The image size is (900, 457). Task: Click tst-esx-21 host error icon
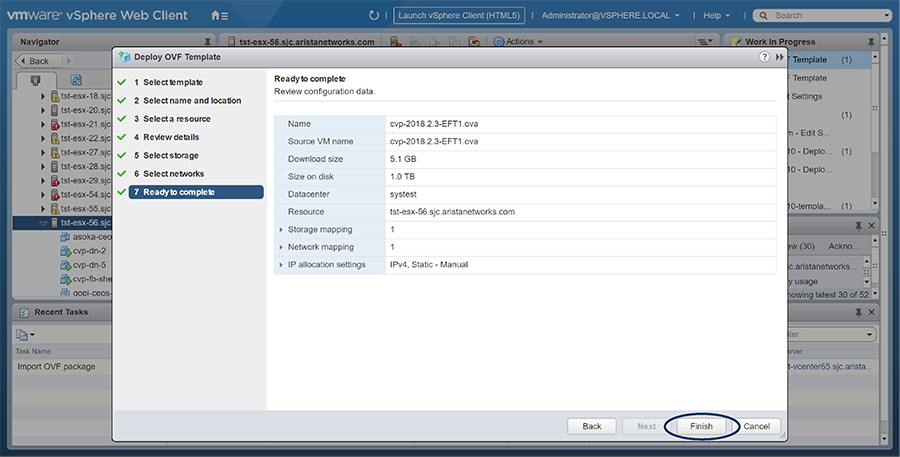point(55,124)
